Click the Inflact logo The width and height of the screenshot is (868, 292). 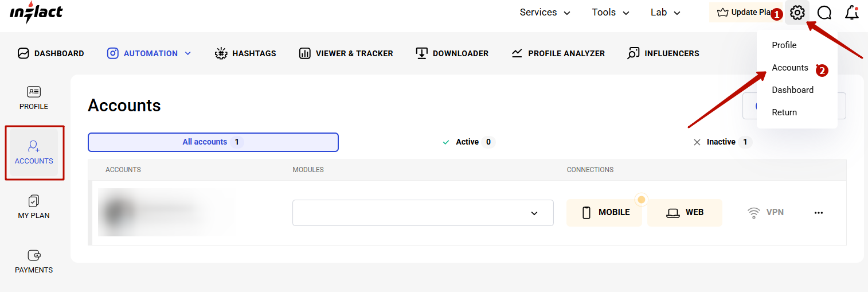pos(36,12)
